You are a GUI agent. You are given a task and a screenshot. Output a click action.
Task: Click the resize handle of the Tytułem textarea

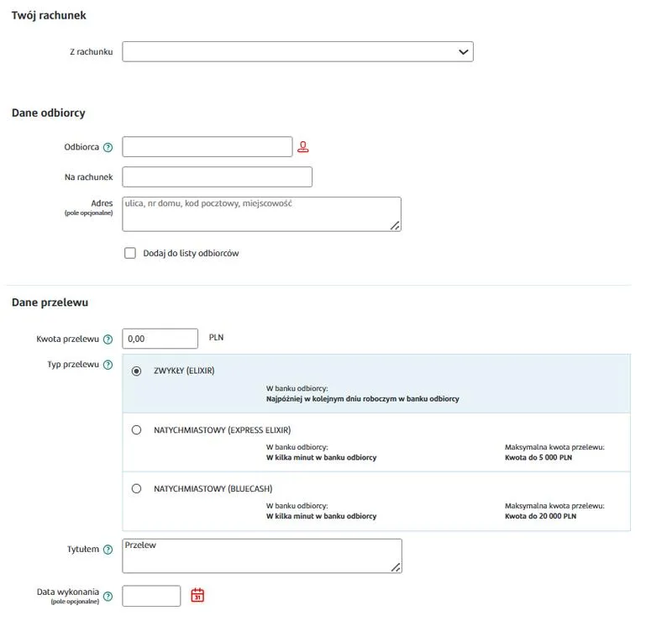click(396, 566)
